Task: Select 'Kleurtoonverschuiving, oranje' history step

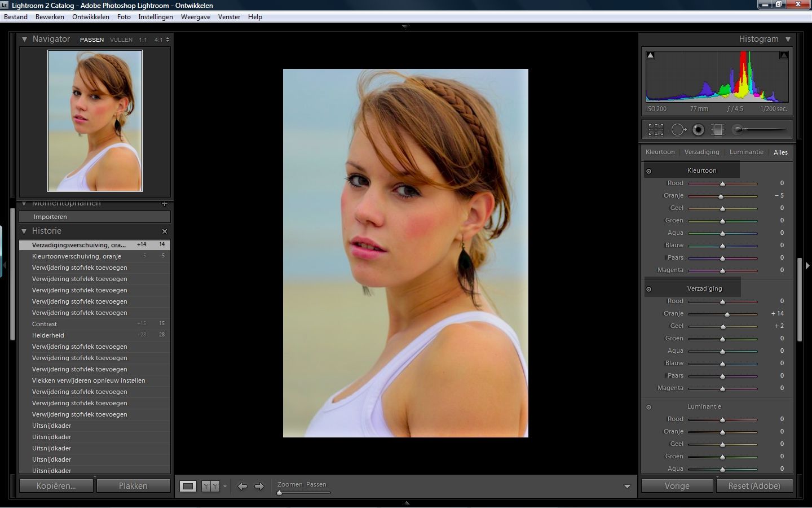Action: click(95, 256)
